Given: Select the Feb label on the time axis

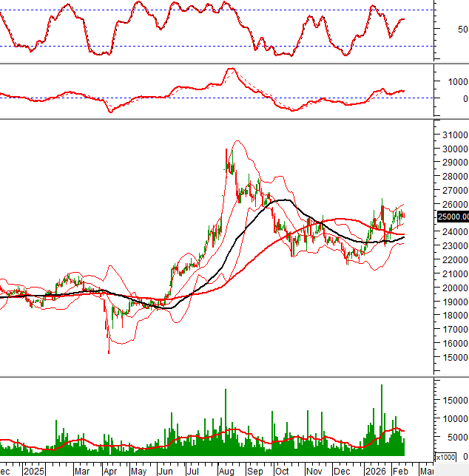Looking at the screenshot, I should (x=399, y=470).
